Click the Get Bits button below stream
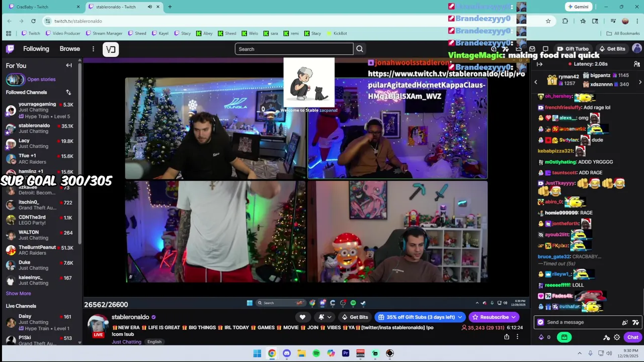Image resolution: width=644 pixels, height=362 pixels. [355, 317]
